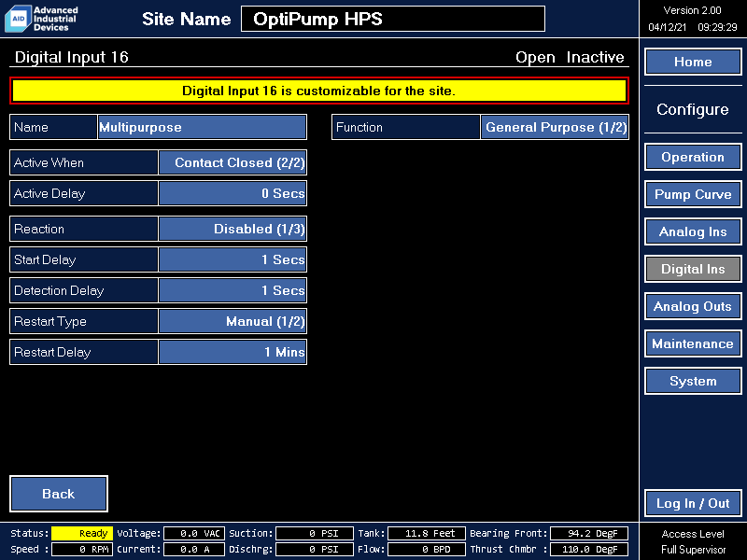Screen dimensions: 747x560
Task: Change Restart Type value Manual (1/2)
Action: point(233,321)
